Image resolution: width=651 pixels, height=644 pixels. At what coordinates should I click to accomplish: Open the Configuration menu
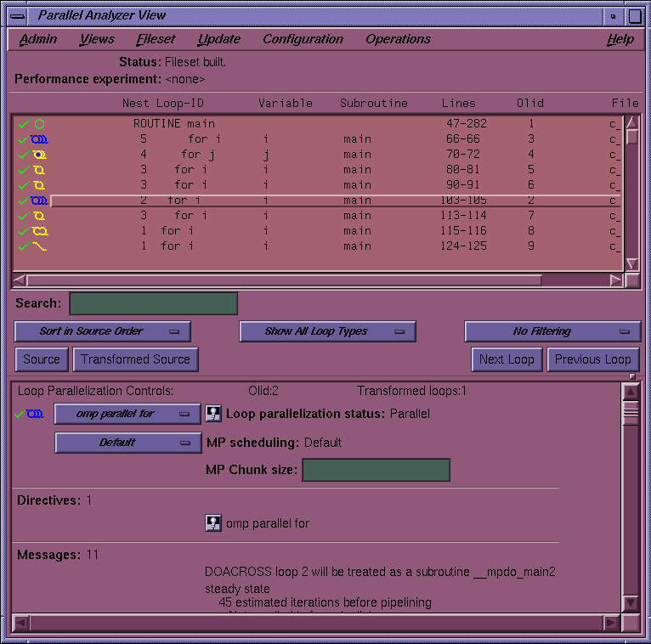point(303,39)
